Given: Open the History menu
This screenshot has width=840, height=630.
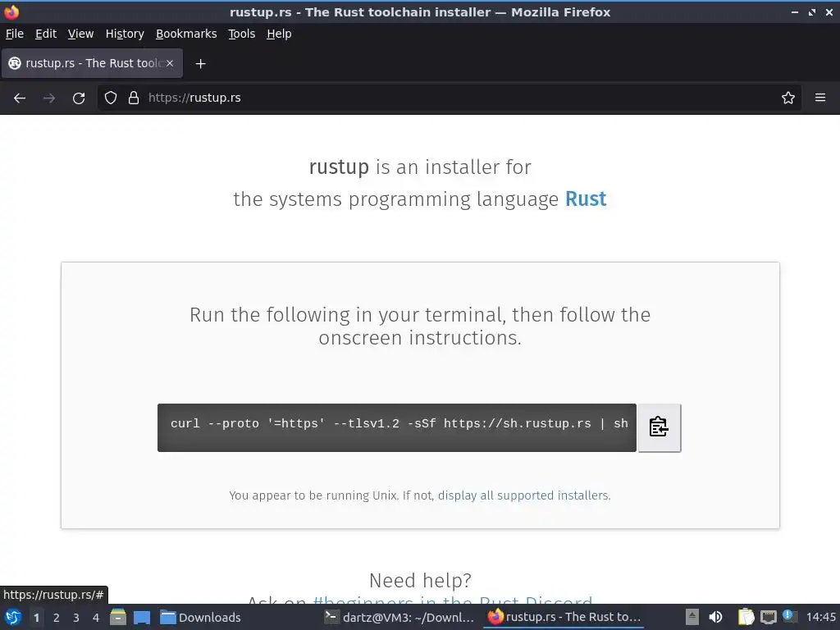Looking at the screenshot, I should tap(125, 34).
